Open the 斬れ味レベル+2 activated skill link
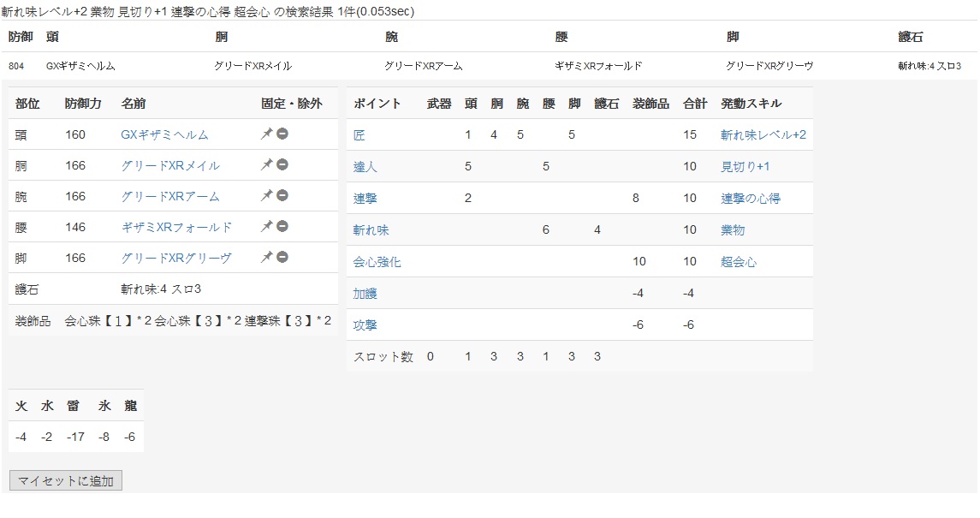The image size is (980, 518). pyautogui.click(x=763, y=135)
